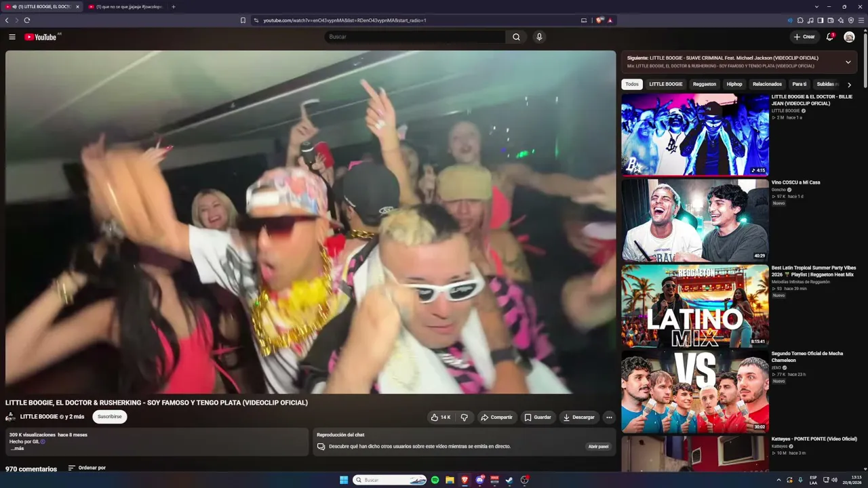The height and width of the screenshot is (488, 868).
Task: Open more actions menu beside Descargar
Action: [x=609, y=418]
